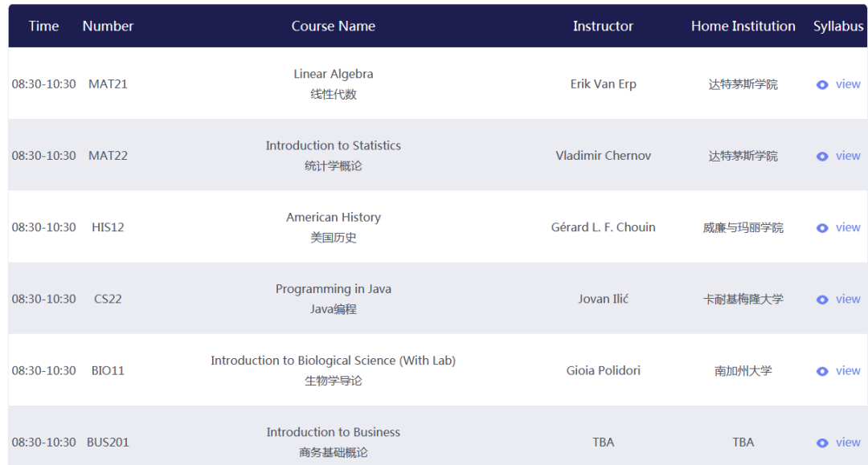The image size is (868, 465).
Task: Open the syllabus view link for MAT22
Action: (x=848, y=156)
